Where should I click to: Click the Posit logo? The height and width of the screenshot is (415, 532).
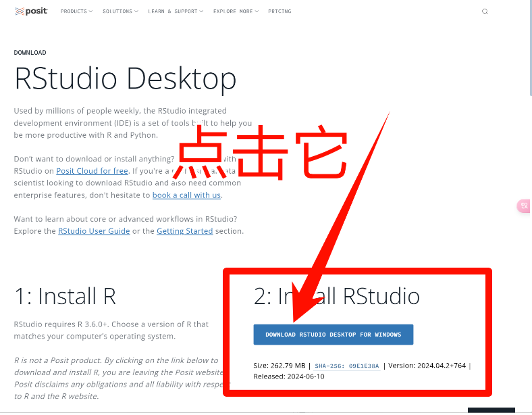pos(31,11)
